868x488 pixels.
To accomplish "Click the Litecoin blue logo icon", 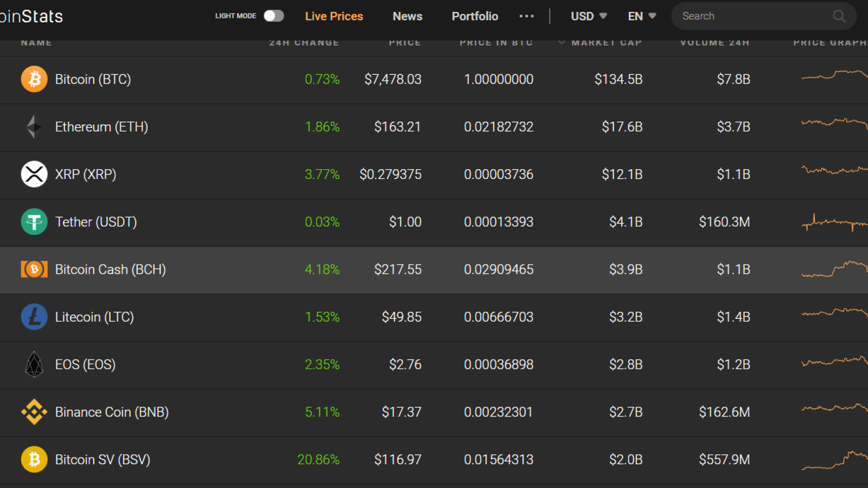I will pyautogui.click(x=34, y=317).
